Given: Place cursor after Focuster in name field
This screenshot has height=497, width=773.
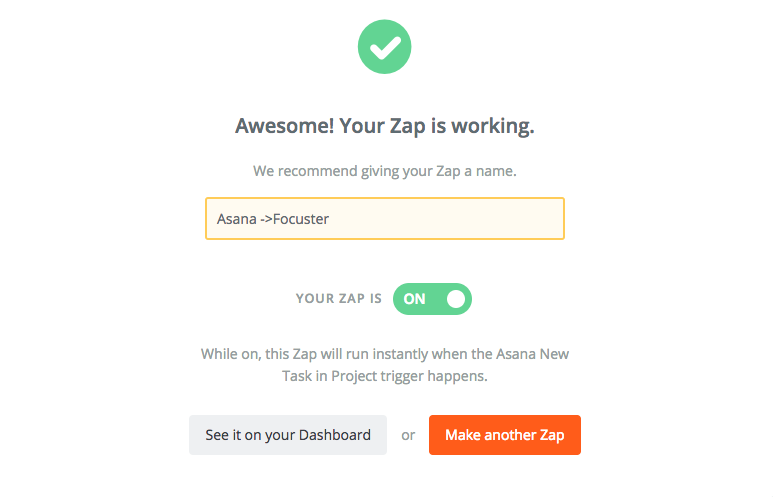Looking at the screenshot, I should point(329,219).
